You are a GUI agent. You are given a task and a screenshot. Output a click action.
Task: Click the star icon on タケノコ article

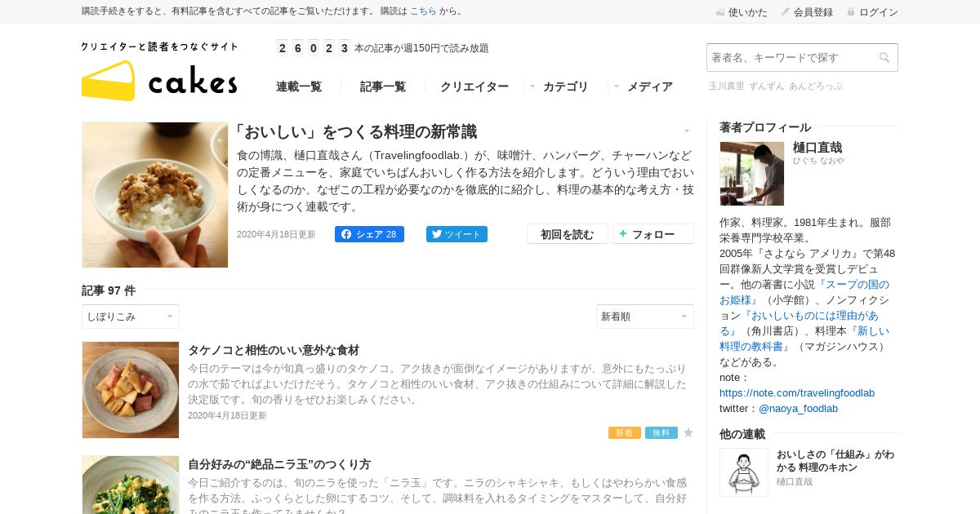click(688, 432)
